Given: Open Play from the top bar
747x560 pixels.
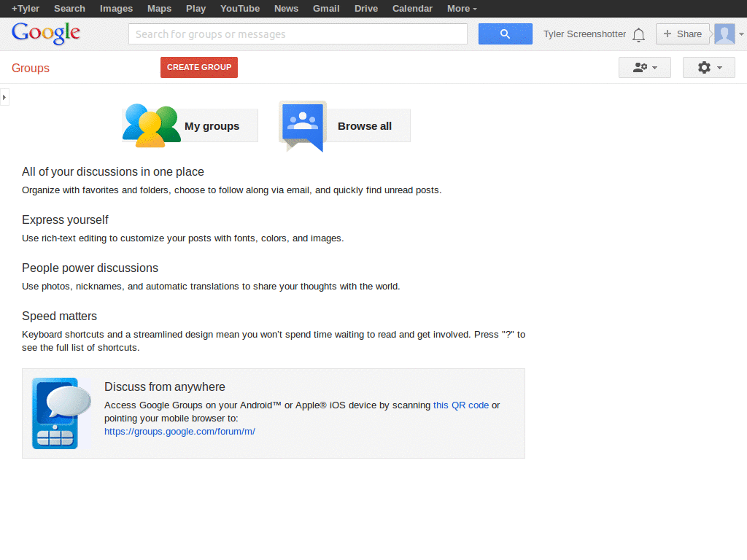Looking at the screenshot, I should click(x=196, y=9).
